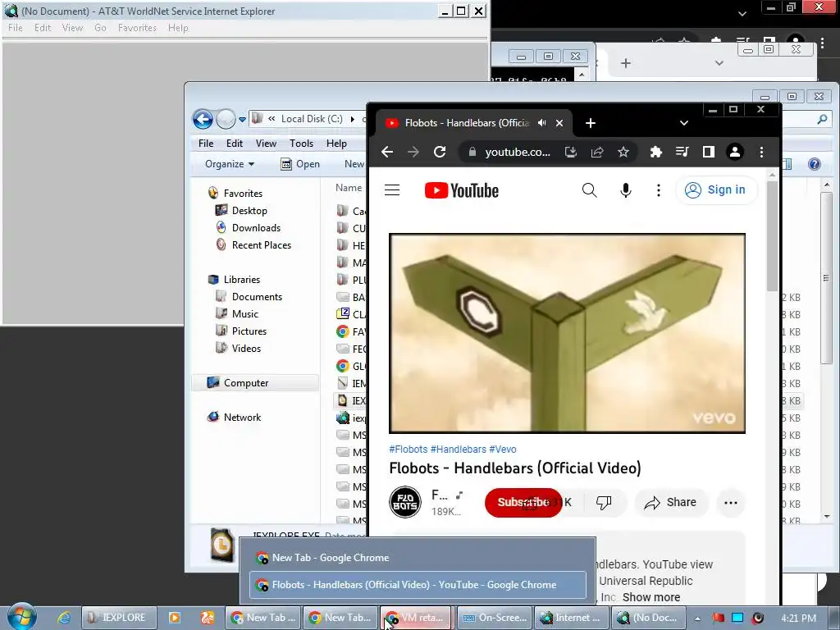Click the Explorer back arrow button
Viewport: 840px width, 630px height.
203,119
